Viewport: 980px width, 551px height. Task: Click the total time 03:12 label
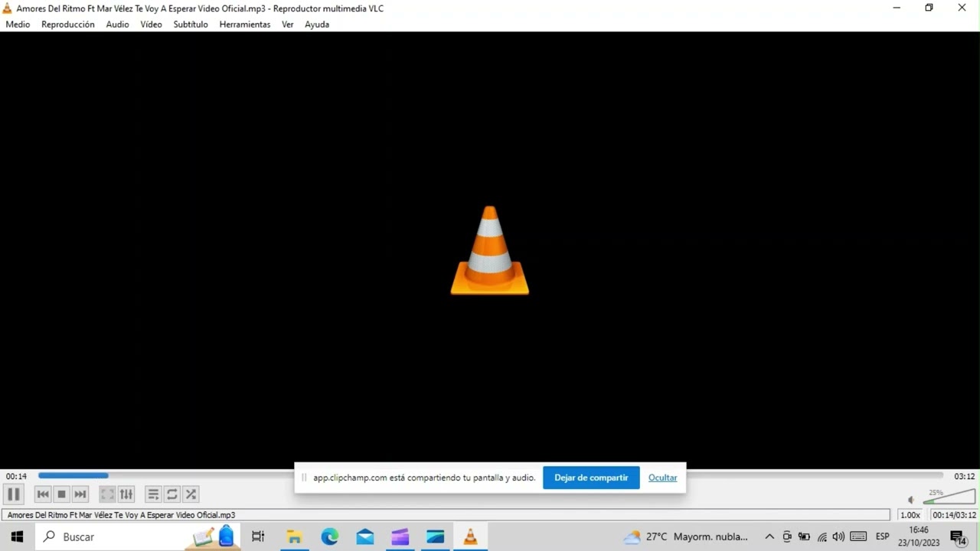tap(965, 476)
